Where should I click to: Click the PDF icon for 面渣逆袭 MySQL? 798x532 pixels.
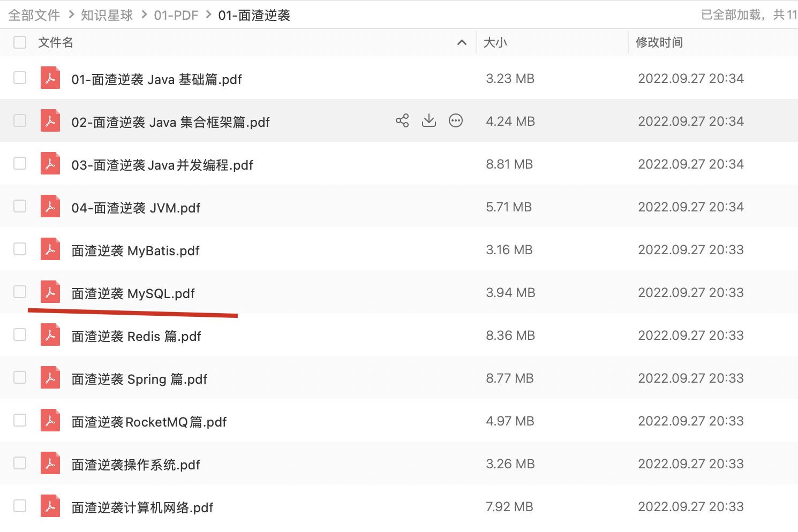50,292
